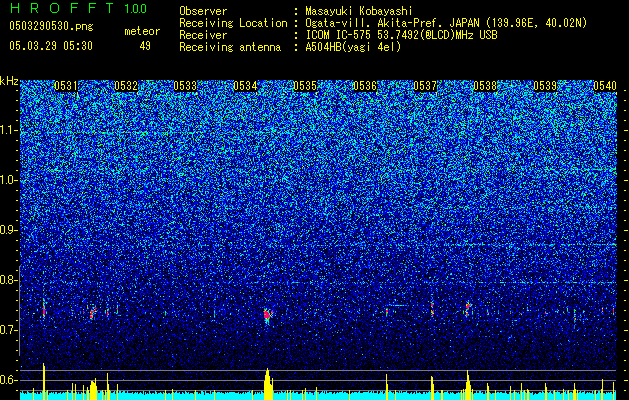Viewport: 629px width, 400px height.
Task: Click the 0532 time marker
Action: pos(126,86)
